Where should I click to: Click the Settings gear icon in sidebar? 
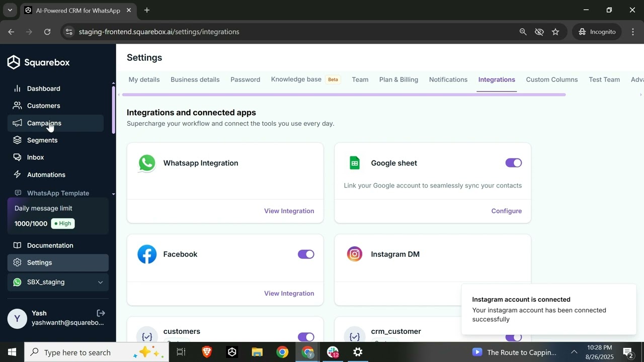(17, 262)
